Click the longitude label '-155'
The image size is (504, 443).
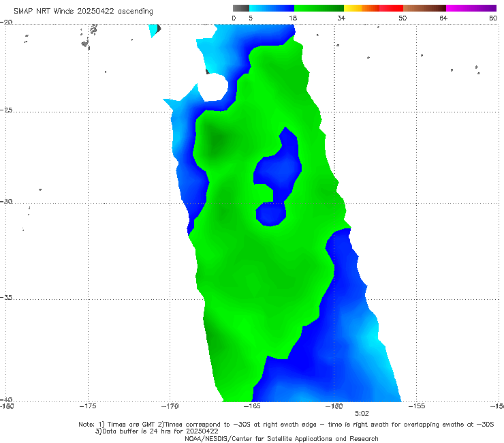[417, 406]
